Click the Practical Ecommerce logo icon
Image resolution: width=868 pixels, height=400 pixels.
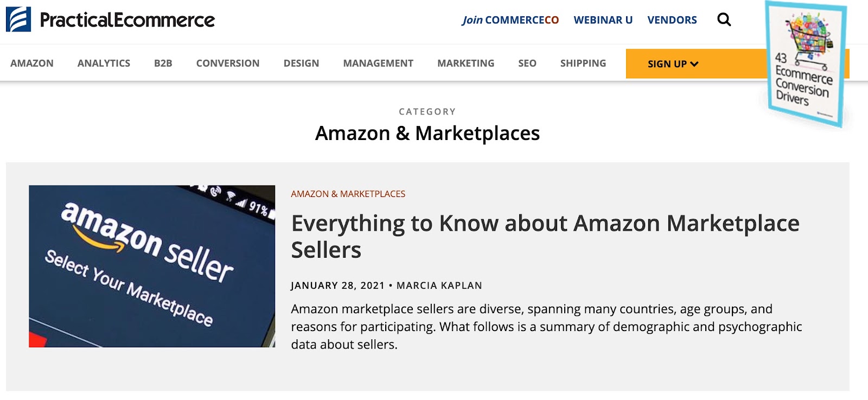point(18,20)
